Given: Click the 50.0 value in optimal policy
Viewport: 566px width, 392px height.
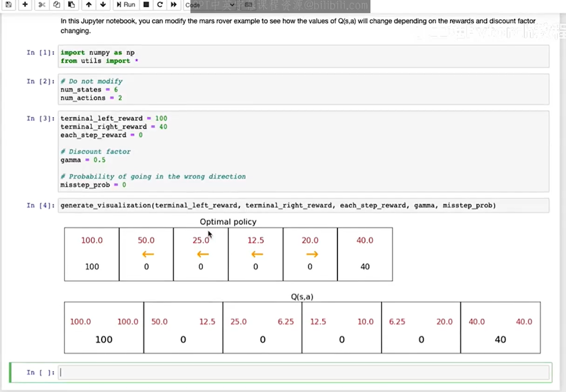Looking at the screenshot, I should coord(146,240).
